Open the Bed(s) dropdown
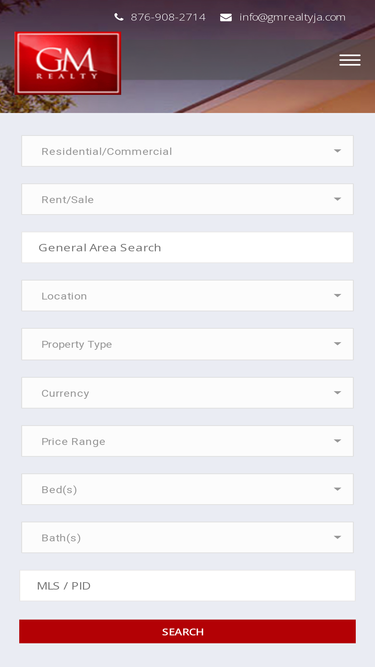375x667 pixels. click(x=188, y=489)
